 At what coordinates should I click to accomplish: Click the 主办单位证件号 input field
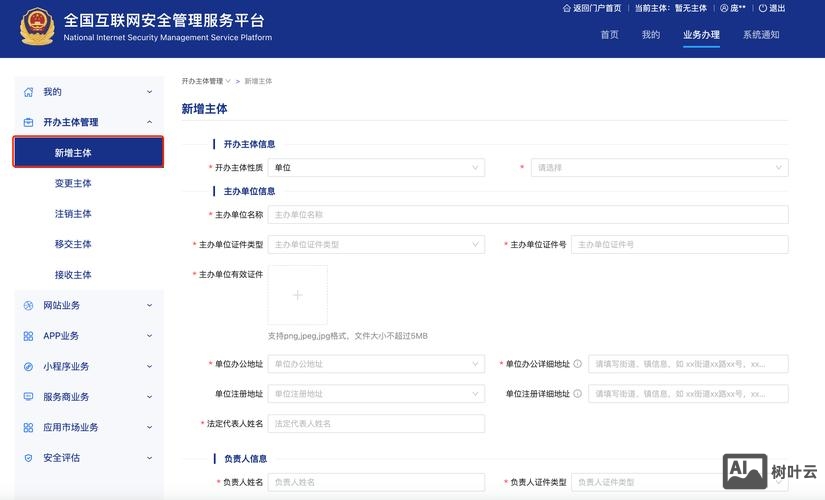680,245
